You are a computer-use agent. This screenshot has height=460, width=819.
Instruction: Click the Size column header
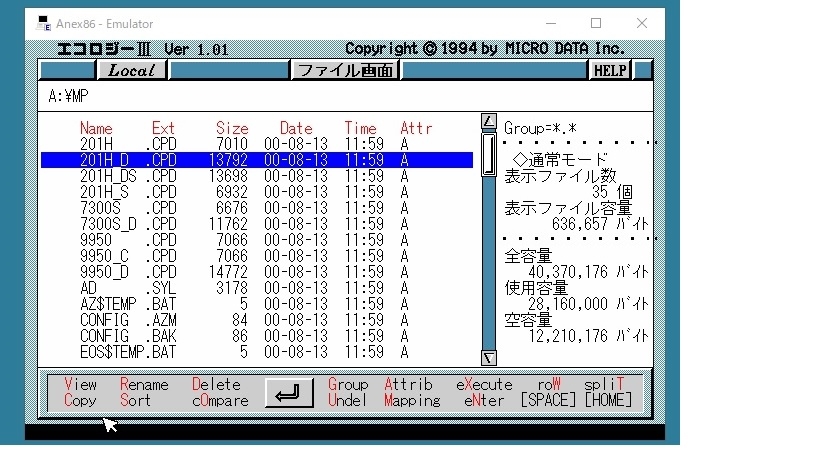[x=232, y=128]
